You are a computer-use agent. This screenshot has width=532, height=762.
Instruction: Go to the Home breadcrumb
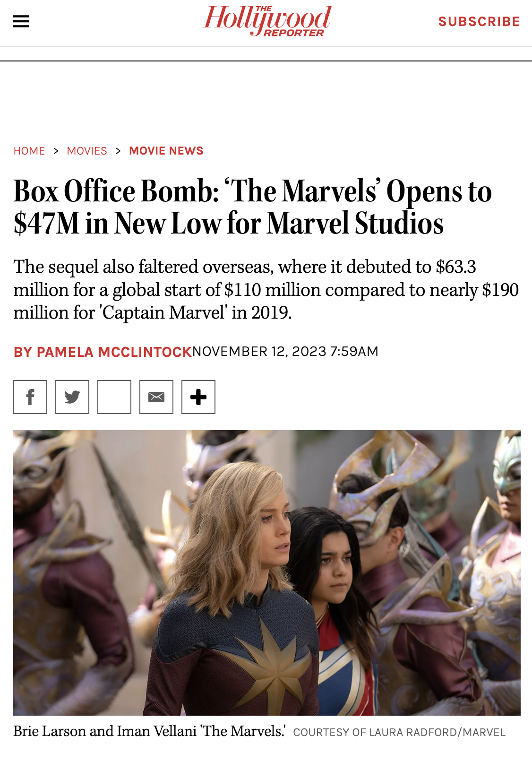click(29, 151)
